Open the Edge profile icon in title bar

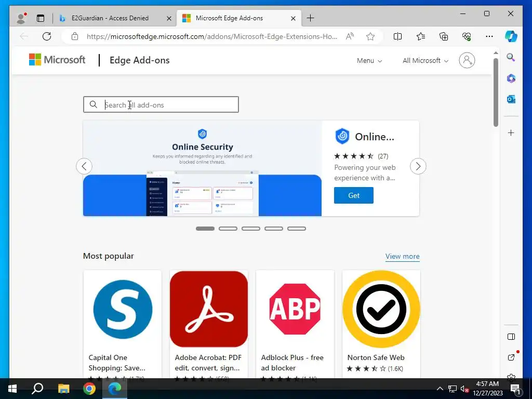22,18
